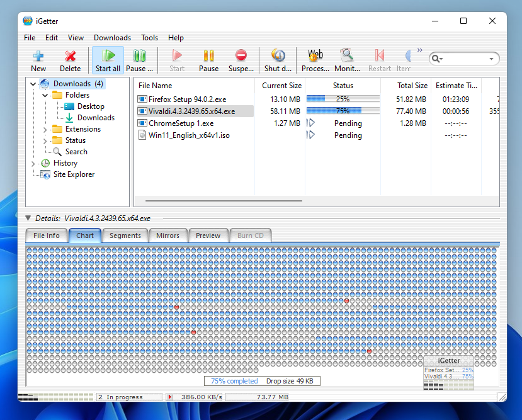Open the Tools menu

pyautogui.click(x=150, y=38)
